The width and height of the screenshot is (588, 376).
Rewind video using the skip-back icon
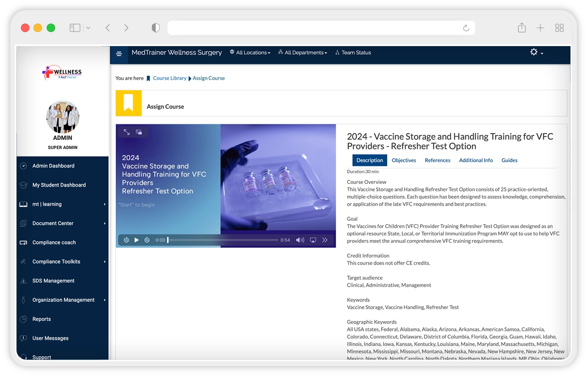click(x=126, y=240)
